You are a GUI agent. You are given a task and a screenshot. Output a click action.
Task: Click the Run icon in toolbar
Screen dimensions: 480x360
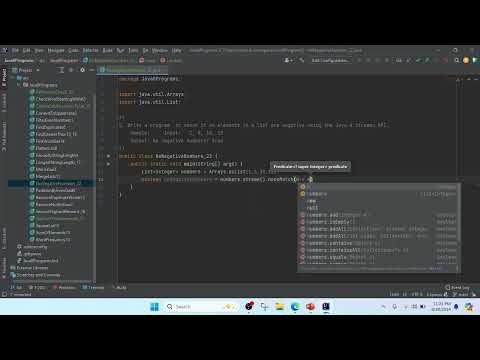click(359, 60)
